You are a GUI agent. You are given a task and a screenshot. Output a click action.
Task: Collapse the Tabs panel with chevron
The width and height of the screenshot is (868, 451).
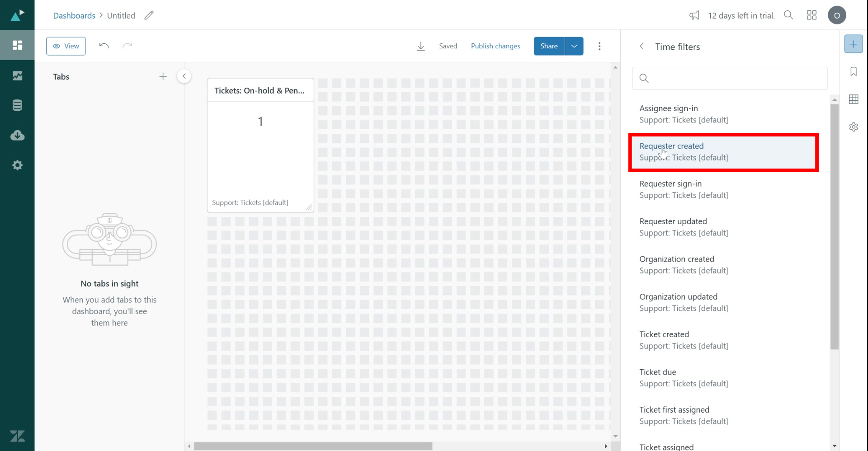(184, 76)
